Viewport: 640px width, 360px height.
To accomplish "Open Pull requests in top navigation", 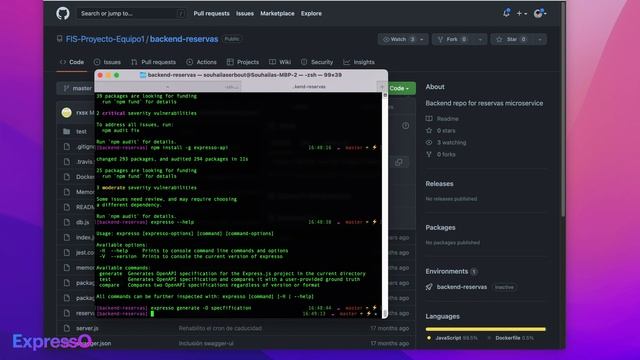I will click(211, 13).
